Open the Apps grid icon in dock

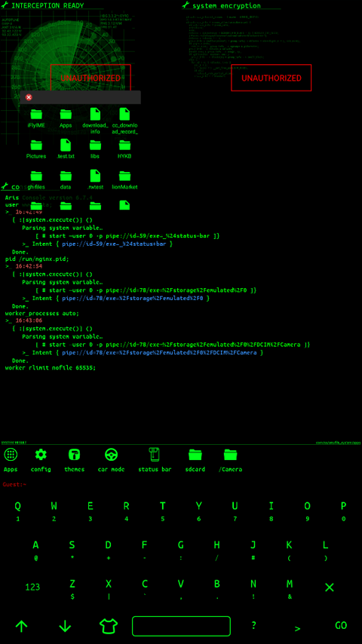11,454
